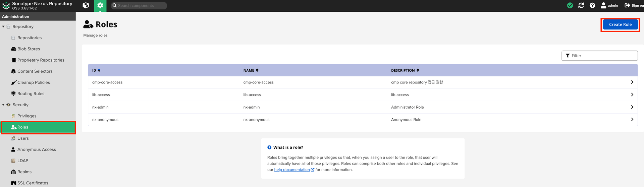Click the Sign out arrow icon
Screen dimensions: 644x187
click(627, 5)
